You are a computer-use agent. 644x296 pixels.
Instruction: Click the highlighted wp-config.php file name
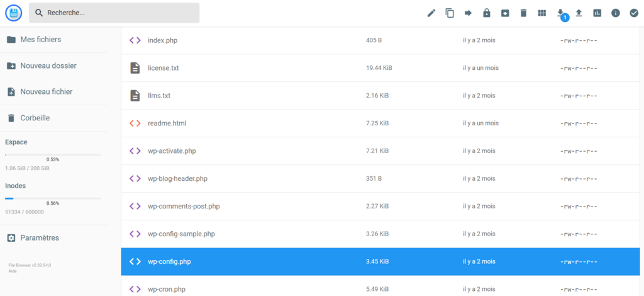tap(169, 261)
